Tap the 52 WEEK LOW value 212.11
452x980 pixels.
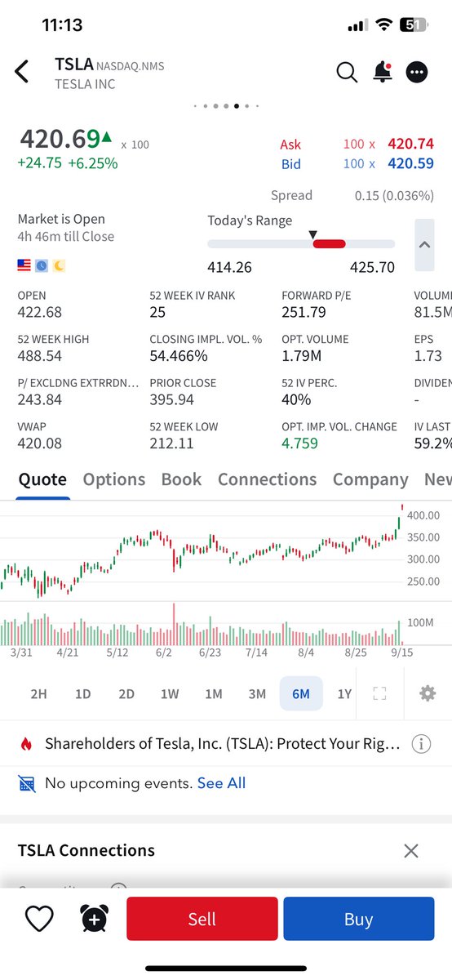click(x=171, y=443)
